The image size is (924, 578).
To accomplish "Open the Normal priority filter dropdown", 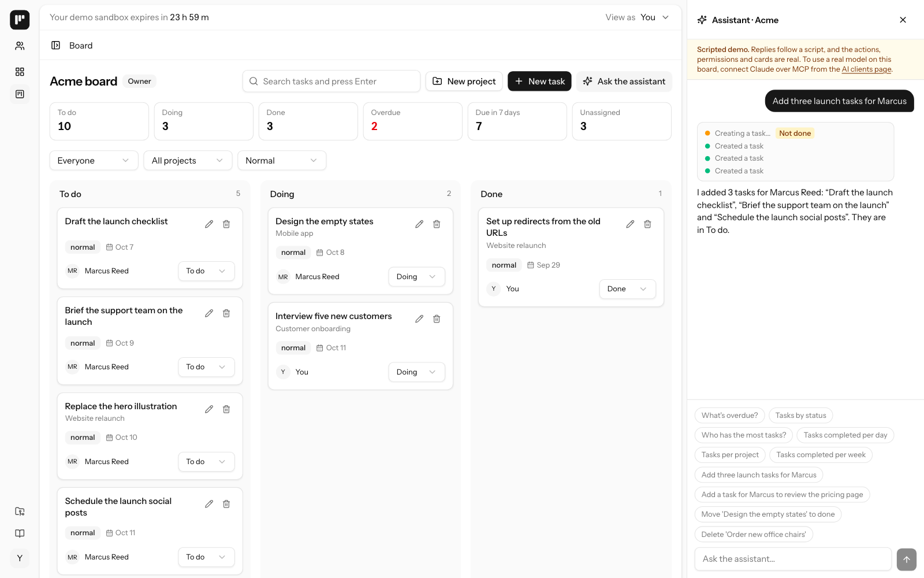I will tap(282, 161).
